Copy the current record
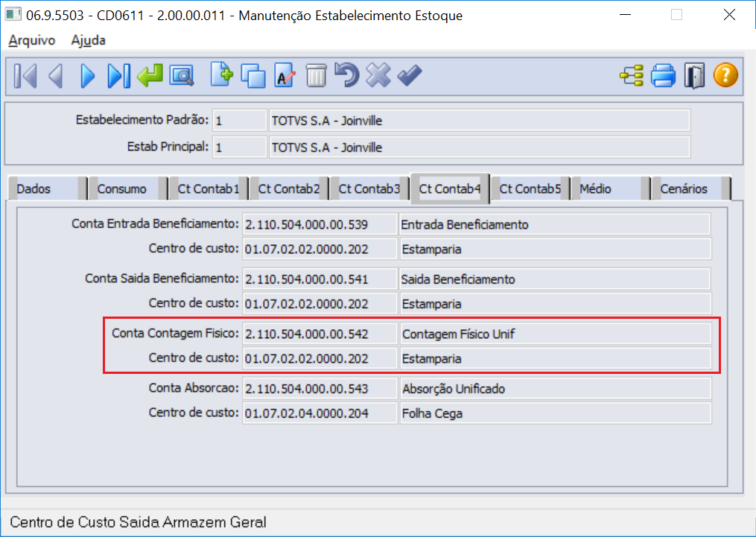 tap(253, 76)
